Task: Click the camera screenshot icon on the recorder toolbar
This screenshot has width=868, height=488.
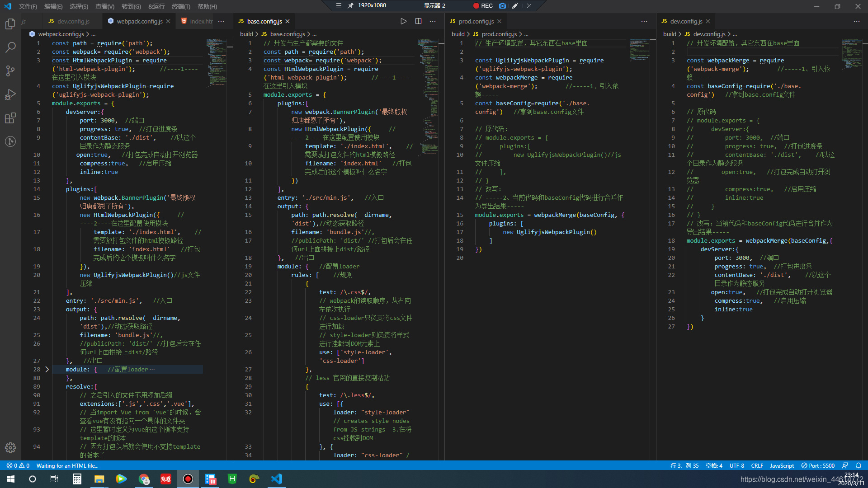Action: [x=502, y=5]
